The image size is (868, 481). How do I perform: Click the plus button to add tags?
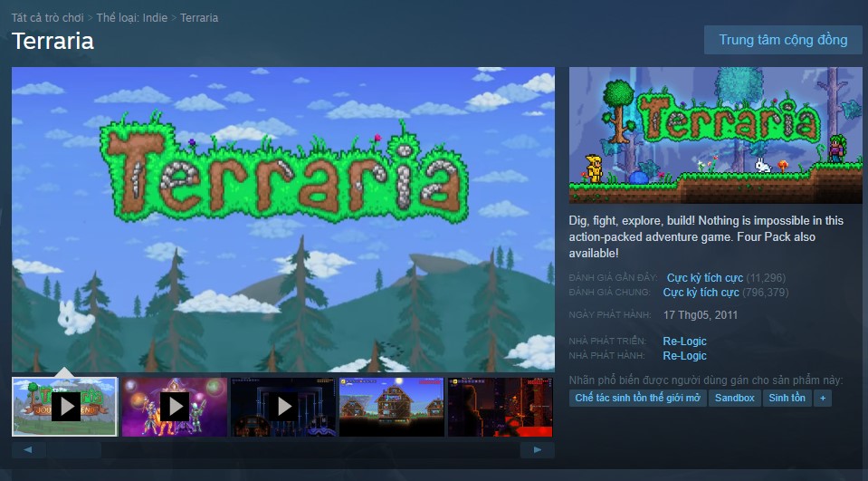coord(823,398)
